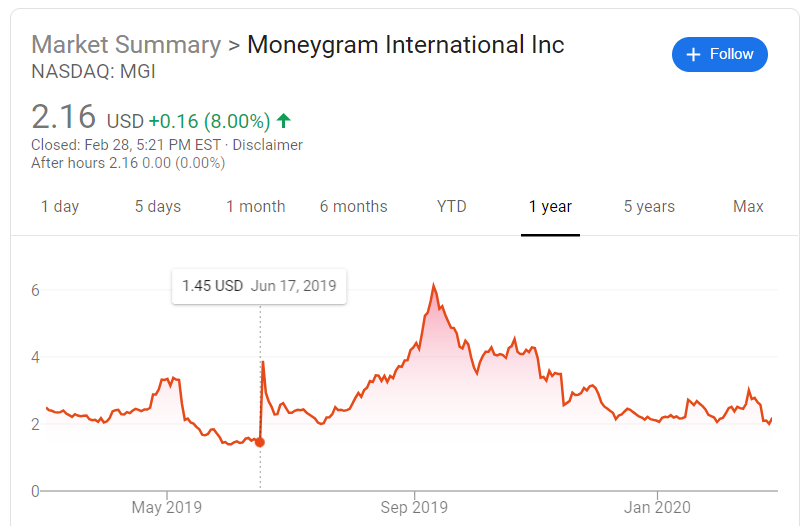Click the plus icon in Follow button
This screenshot has width=810, height=526.
coord(694,54)
